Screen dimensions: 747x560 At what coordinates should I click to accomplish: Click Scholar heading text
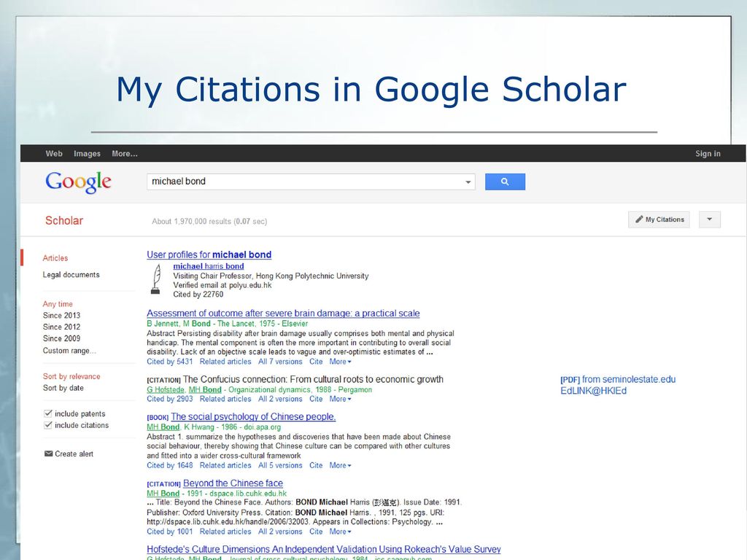(x=64, y=220)
